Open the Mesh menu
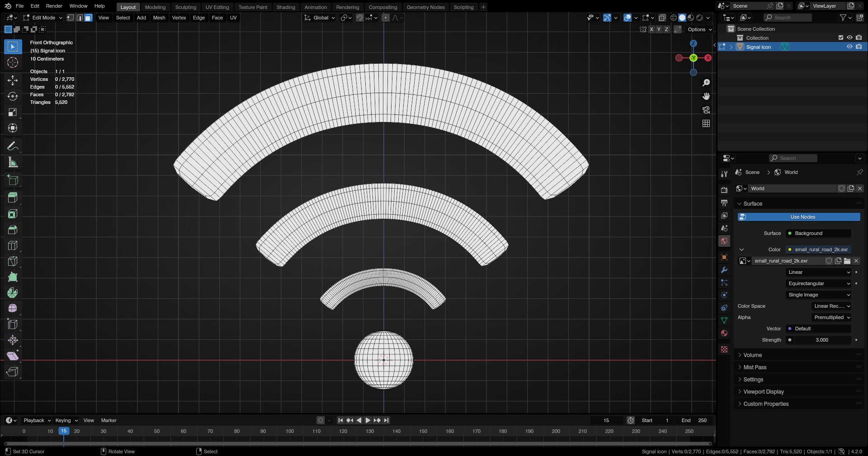868x456 pixels. coord(159,18)
